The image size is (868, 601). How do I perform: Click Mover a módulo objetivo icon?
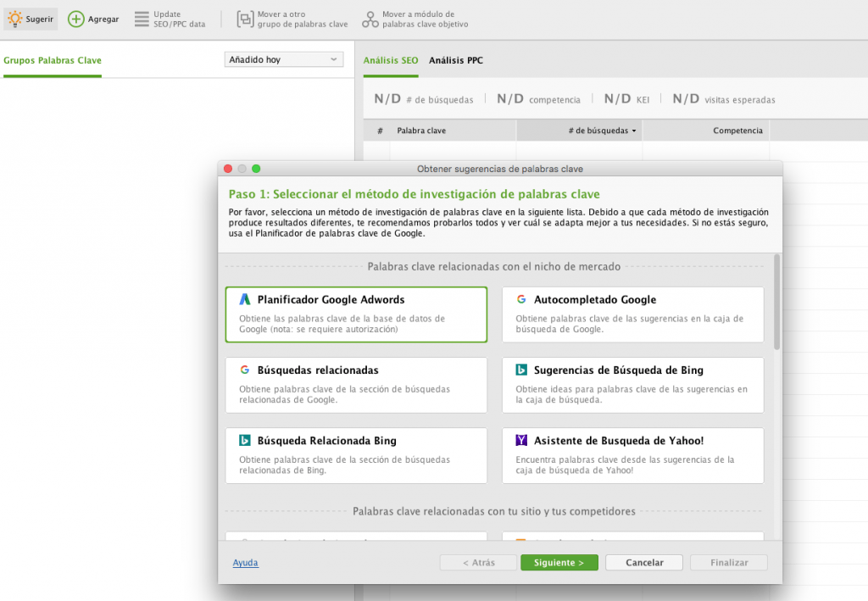[x=370, y=19]
